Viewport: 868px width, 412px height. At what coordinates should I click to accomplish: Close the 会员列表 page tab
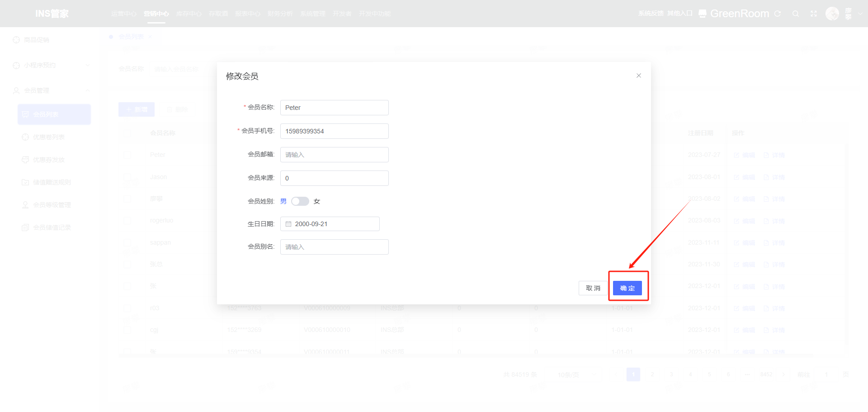(150, 37)
